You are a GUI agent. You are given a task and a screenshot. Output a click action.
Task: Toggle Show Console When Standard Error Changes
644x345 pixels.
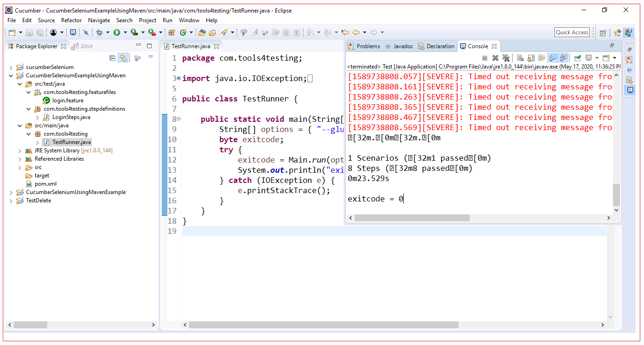(563, 58)
